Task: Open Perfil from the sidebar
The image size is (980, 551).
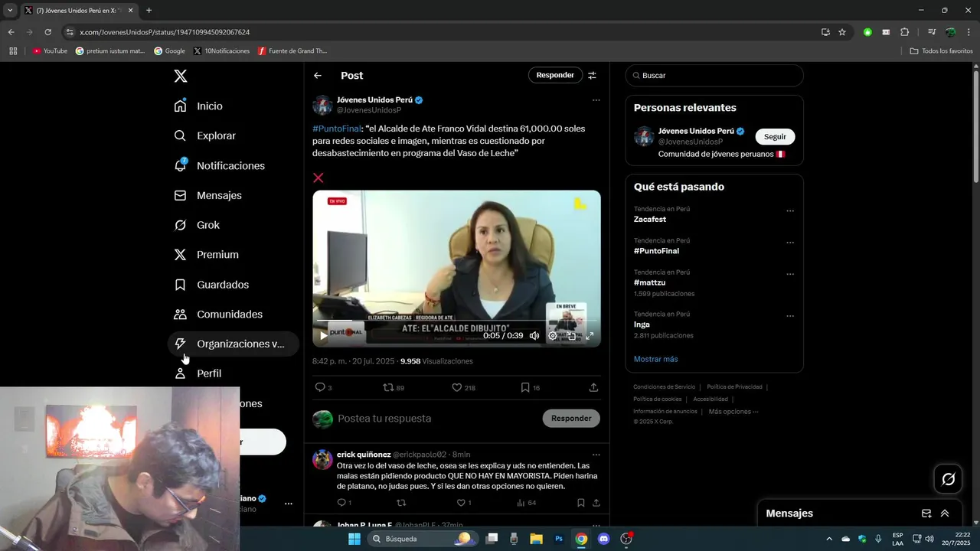Action: (x=198, y=373)
